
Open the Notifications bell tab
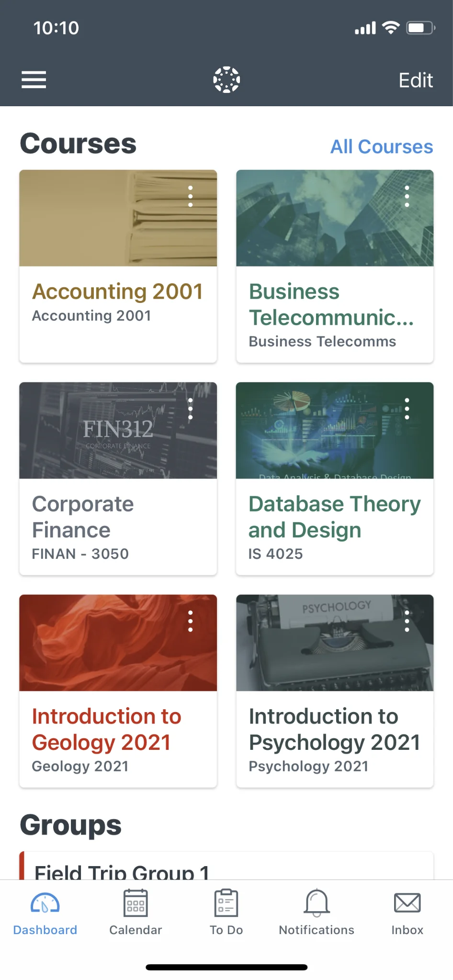317,913
